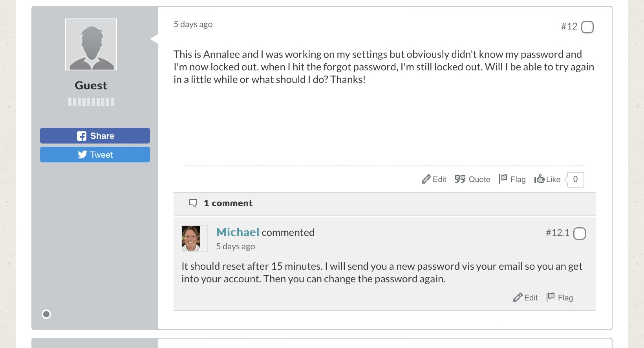Click the pencil Edit icon on post #12
The image size is (644, 348).
[x=426, y=179]
